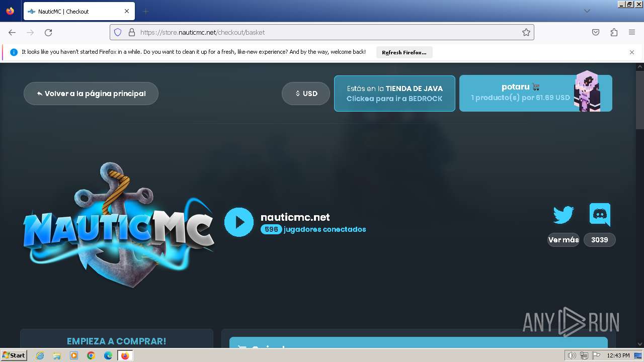Open the media player taskbar icon

pos(74,355)
